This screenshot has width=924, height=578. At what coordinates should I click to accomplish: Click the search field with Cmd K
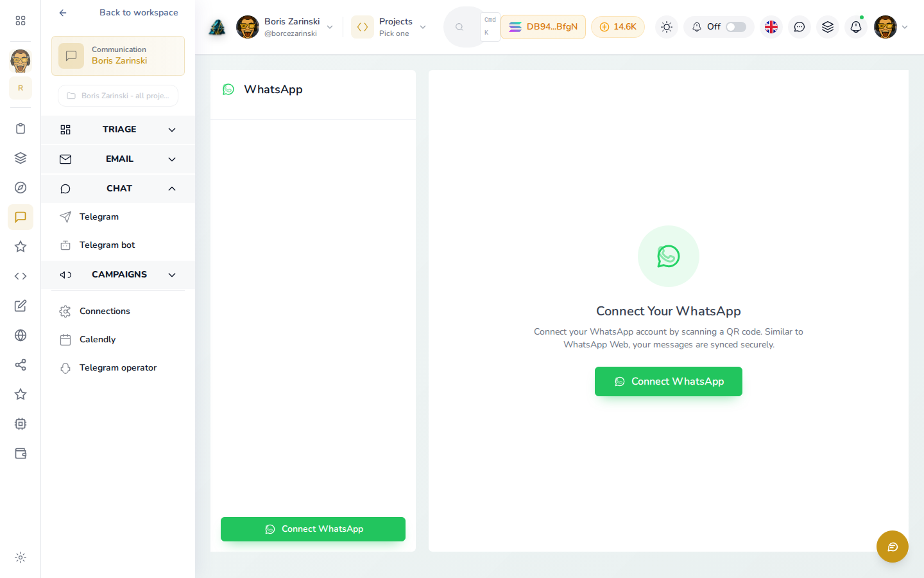point(472,27)
